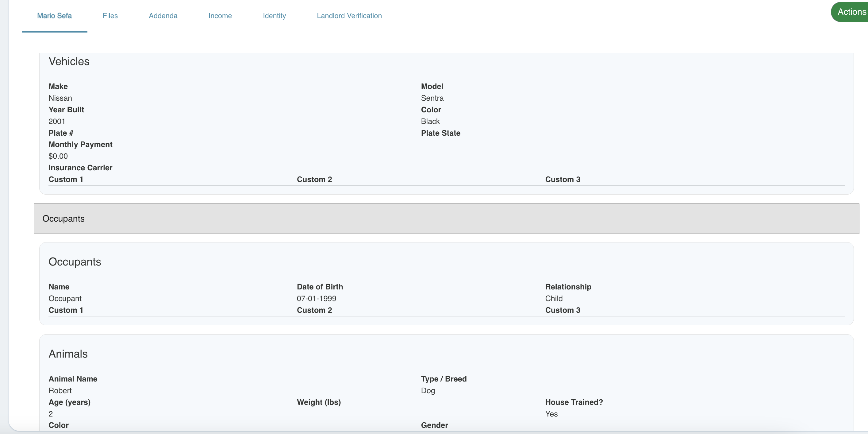Click the green Actions button
868x434 pixels.
[850, 12]
